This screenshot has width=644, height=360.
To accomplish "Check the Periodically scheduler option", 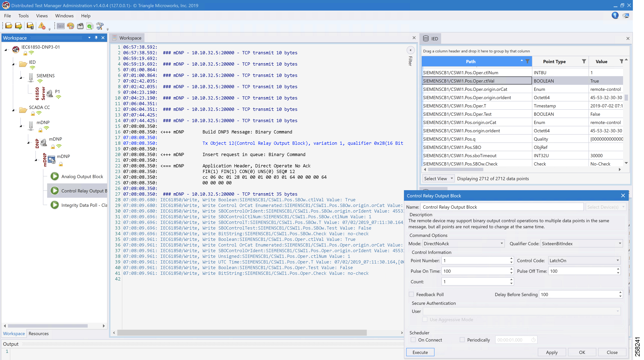I will 462,340.
